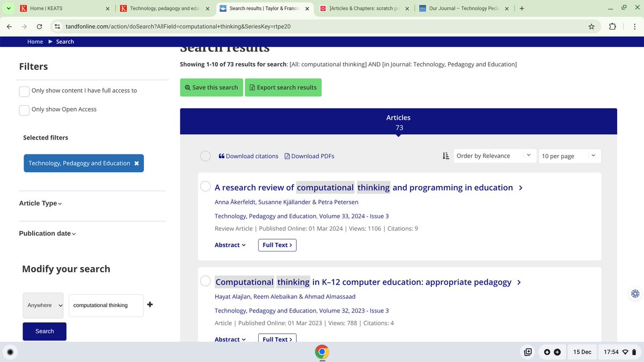644x362 pixels.
Task: Click the blue Search button
Action: click(x=45, y=331)
